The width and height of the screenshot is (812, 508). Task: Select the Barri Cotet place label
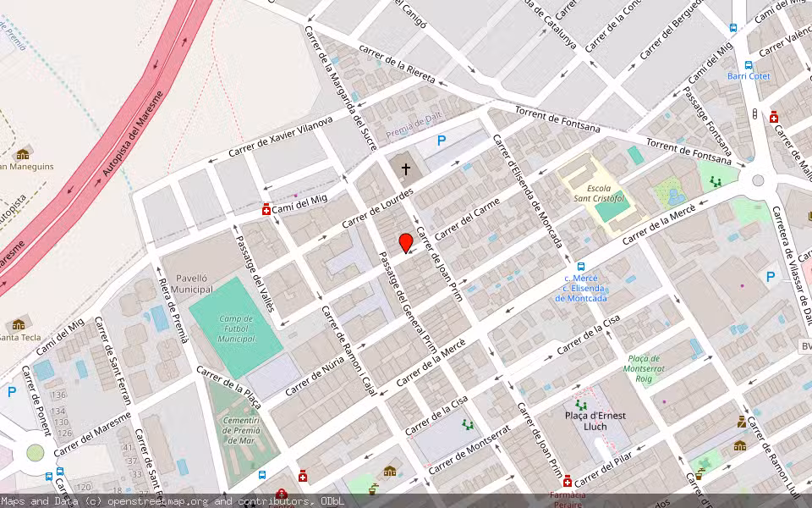click(749, 76)
